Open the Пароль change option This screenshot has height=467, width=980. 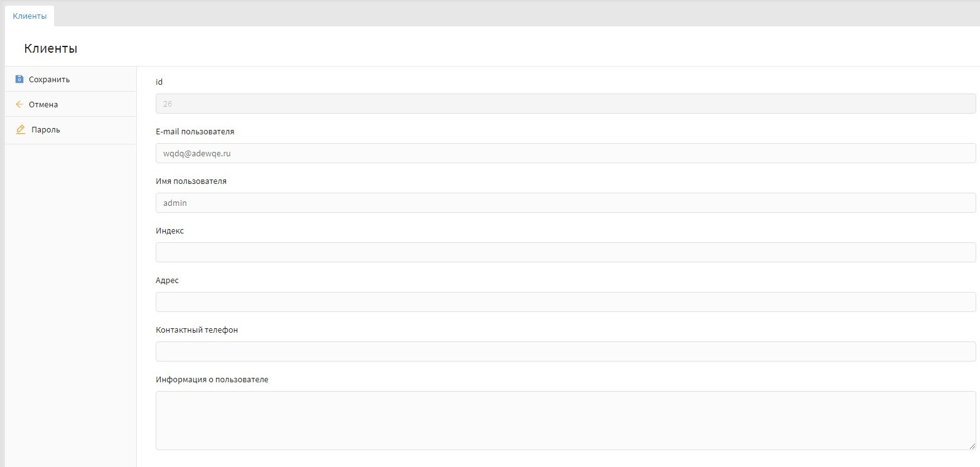[46, 130]
